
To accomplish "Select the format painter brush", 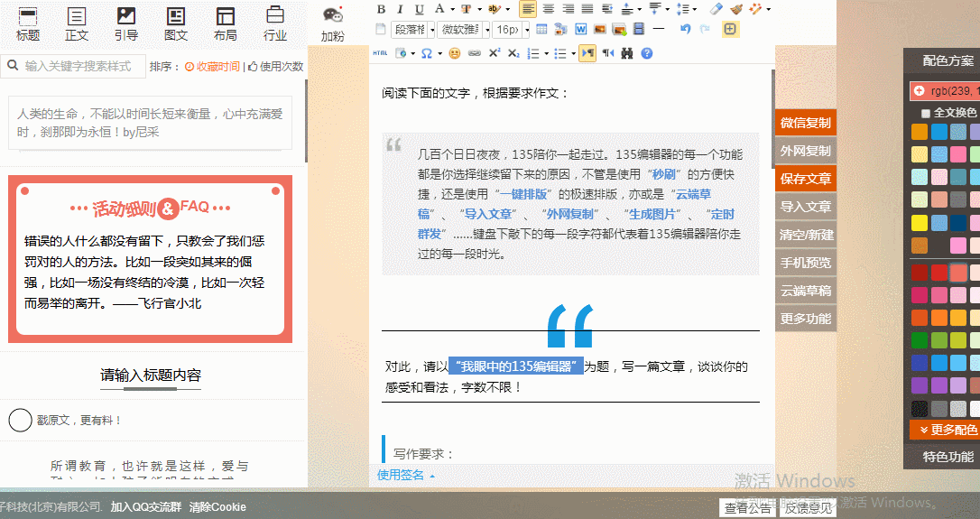I will tap(736, 9).
